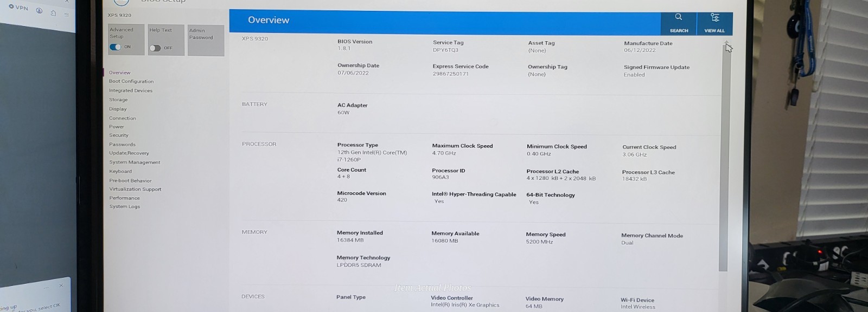The height and width of the screenshot is (312, 868).
Task: Select the Display menu item
Action: tap(118, 109)
